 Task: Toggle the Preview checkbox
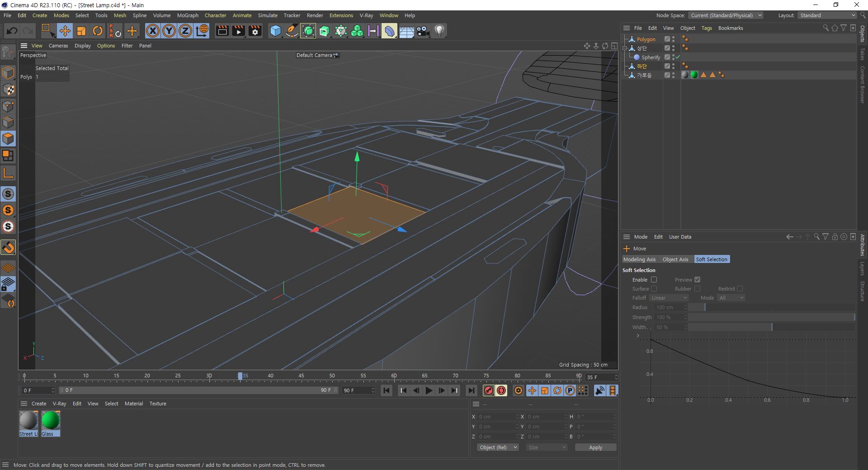(x=697, y=280)
